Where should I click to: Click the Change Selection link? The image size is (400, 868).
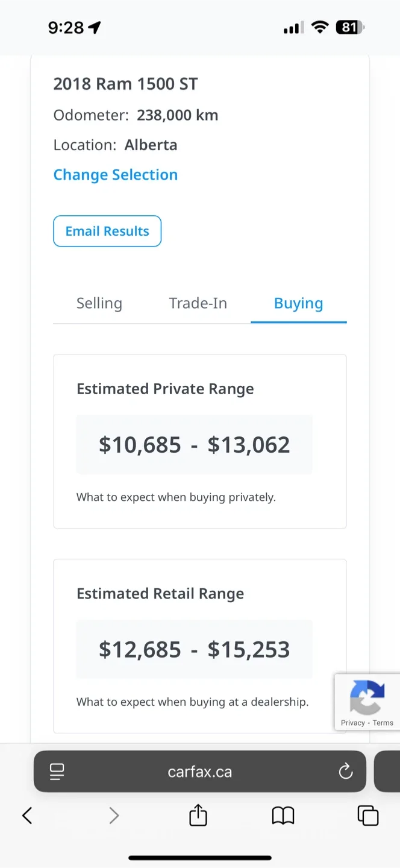tap(116, 175)
